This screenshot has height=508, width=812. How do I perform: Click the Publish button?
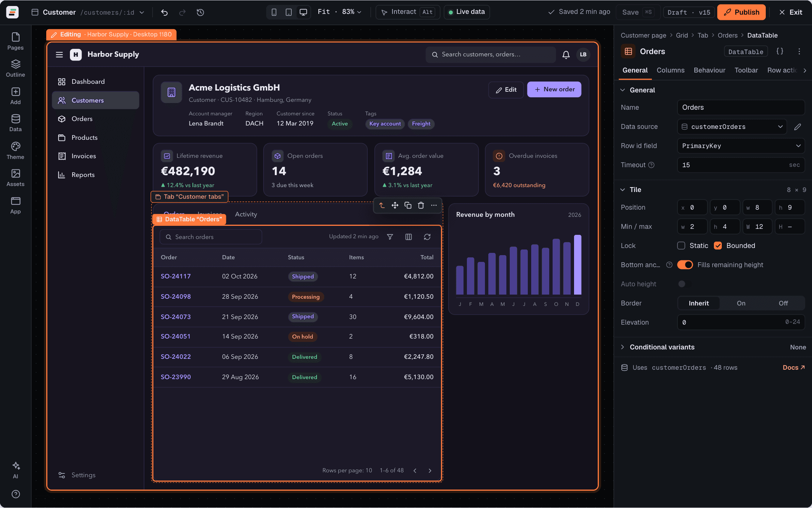pos(741,12)
